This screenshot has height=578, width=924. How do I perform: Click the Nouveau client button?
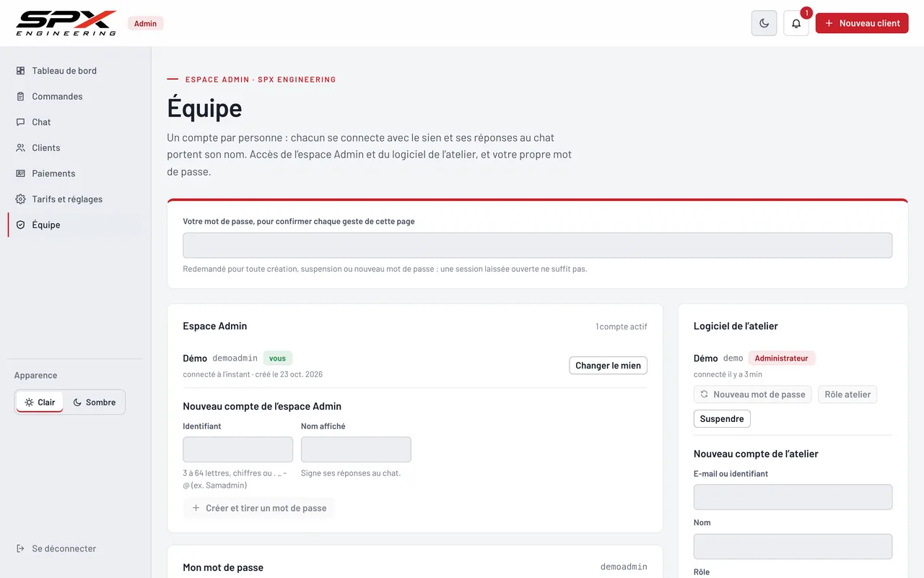click(862, 23)
